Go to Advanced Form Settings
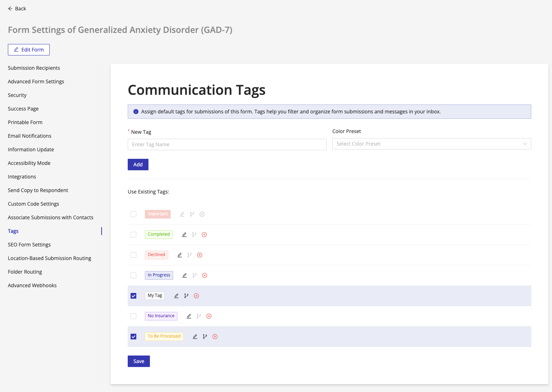This screenshot has height=392, width=552. pos(36,82)
